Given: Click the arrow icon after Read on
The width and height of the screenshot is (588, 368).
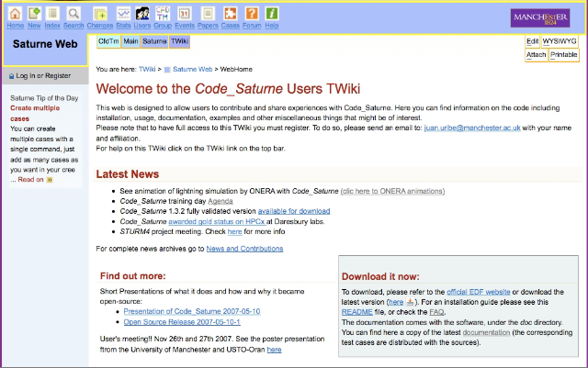Looking at the screenshot, I should coord(50,180).
